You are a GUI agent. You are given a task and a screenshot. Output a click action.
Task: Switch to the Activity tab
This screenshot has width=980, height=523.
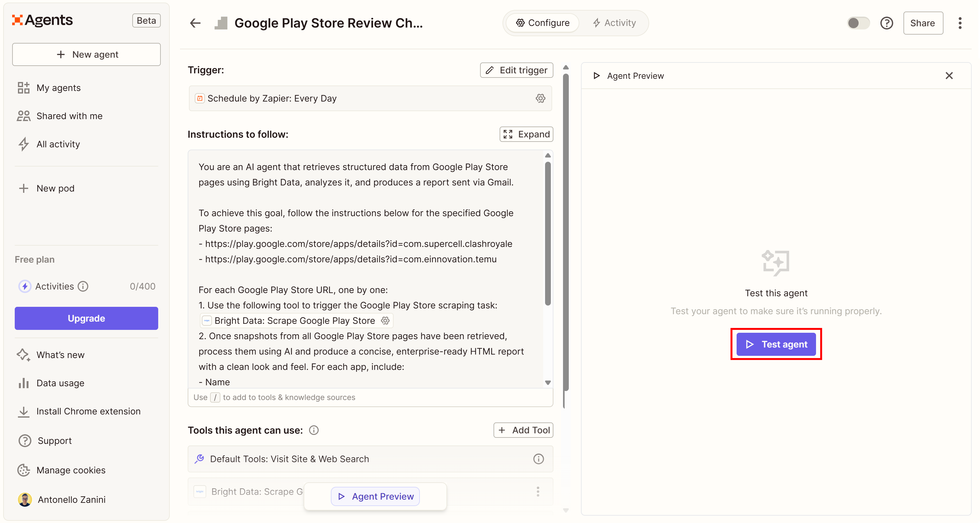614,23
